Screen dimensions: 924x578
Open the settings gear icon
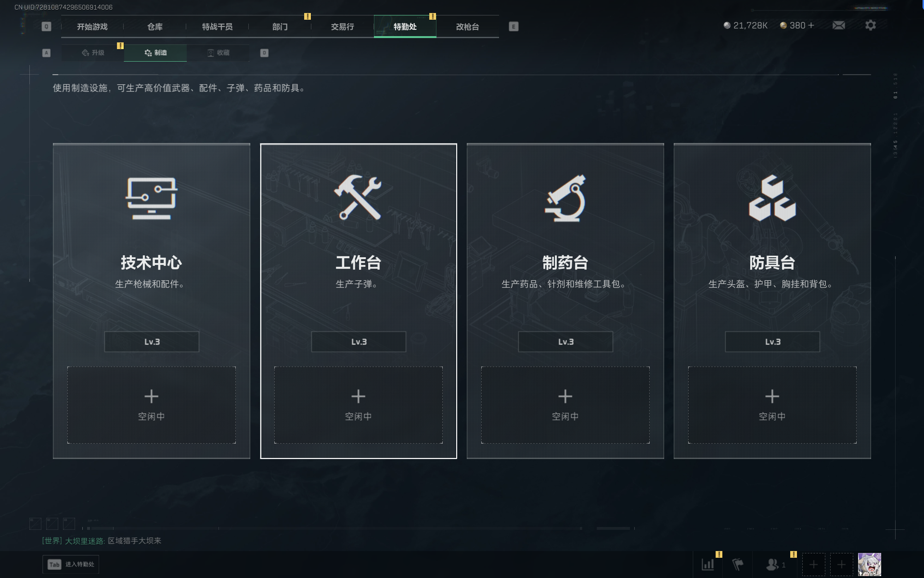tap(871, 25)
